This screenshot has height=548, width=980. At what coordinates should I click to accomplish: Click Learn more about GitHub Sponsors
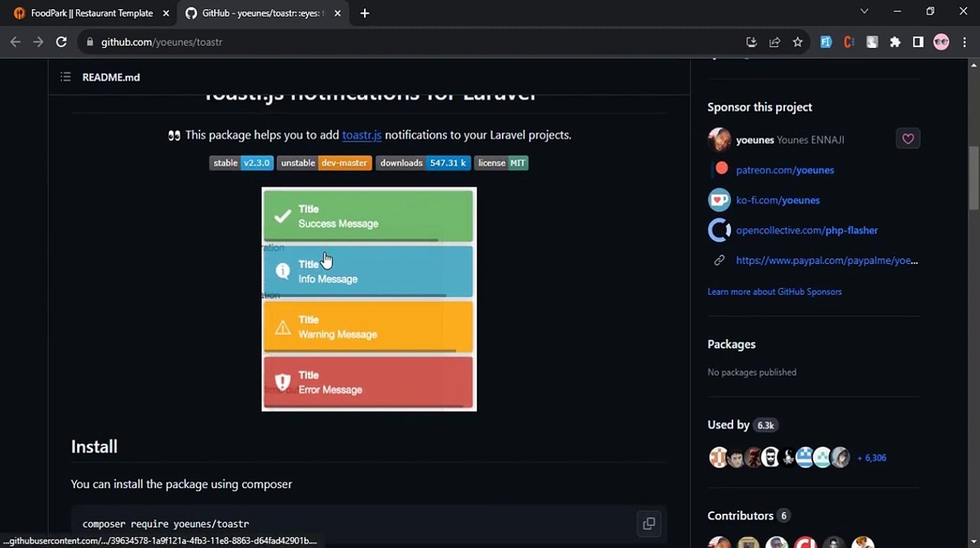[x=774, y=292]
